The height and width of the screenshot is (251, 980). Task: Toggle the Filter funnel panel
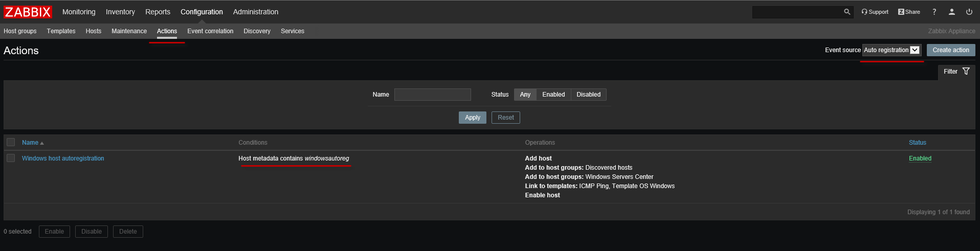956,72
